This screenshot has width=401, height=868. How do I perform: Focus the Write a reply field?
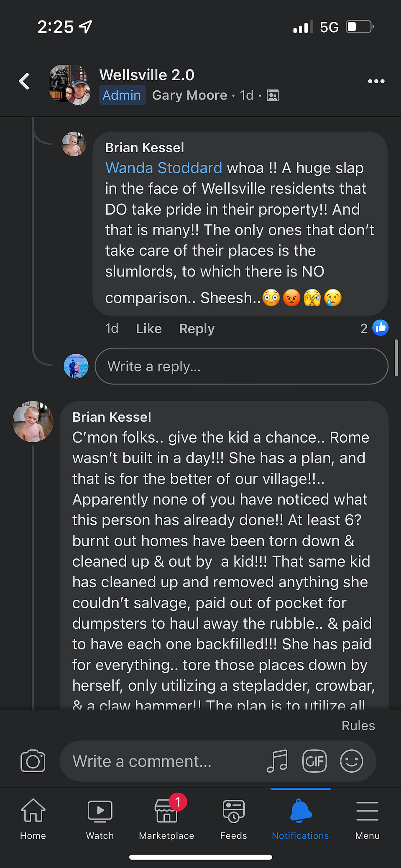tap(242, 366)
